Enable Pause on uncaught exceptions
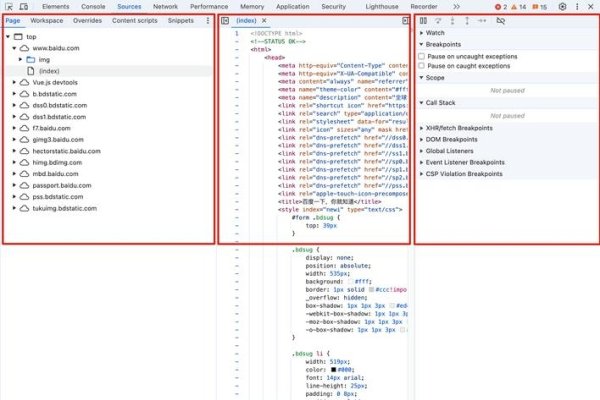This screenshot has height=400, width=600. pos(422,57)
